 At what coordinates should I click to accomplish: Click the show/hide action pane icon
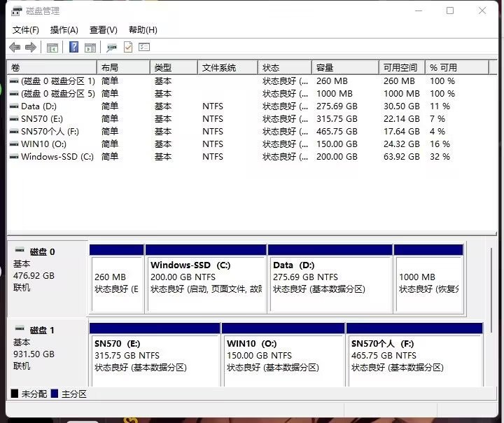pos(90,48)
